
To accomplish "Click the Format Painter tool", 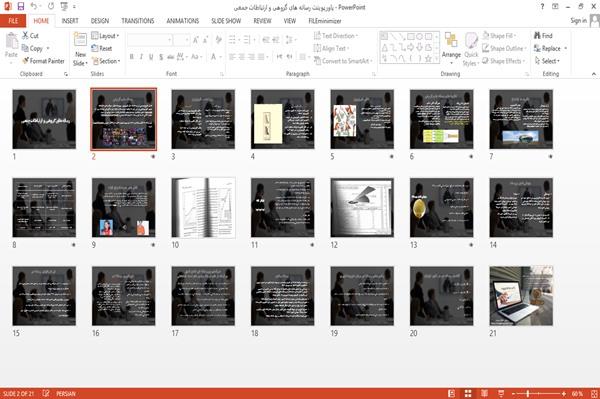I will point(43,61).
